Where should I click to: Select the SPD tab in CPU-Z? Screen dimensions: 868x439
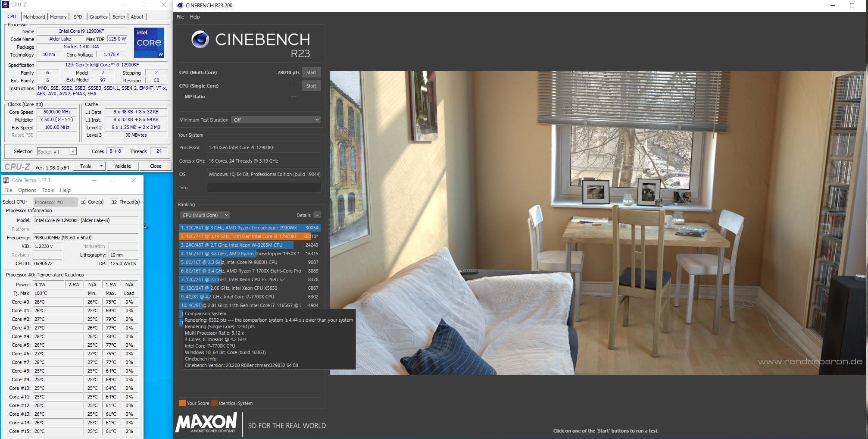click(78, 17)
